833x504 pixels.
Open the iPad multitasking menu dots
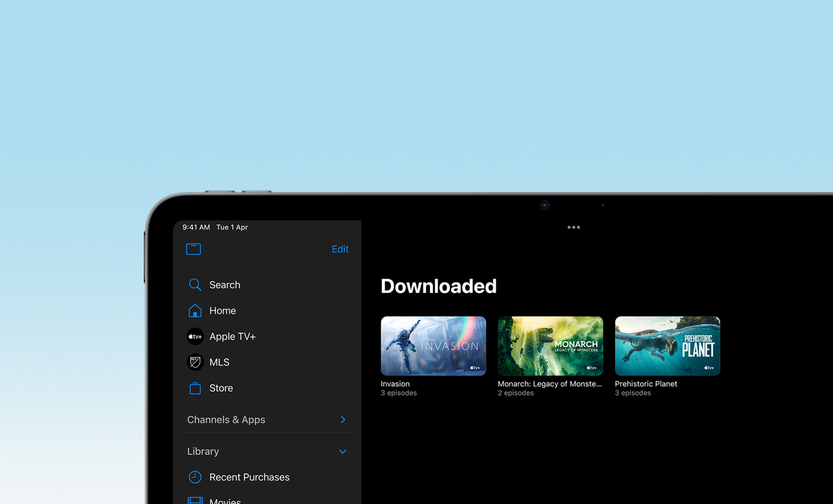(573, 227)
